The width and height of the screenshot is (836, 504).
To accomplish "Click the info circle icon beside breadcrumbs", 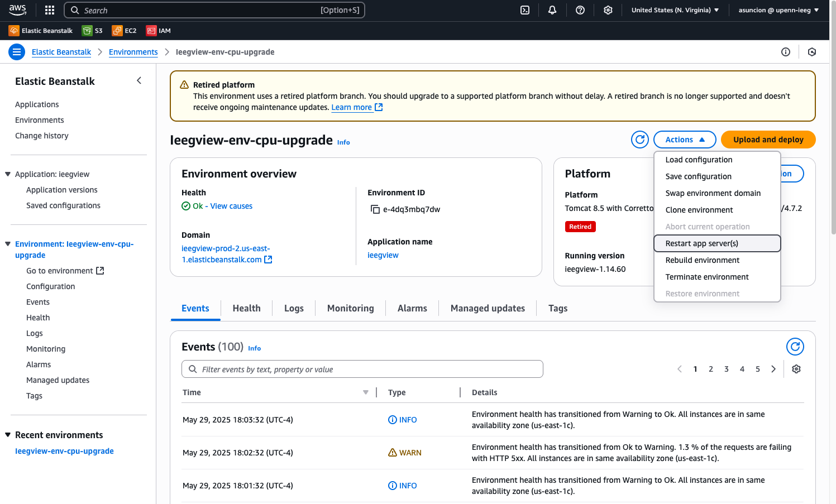I will tap(786, 52).
